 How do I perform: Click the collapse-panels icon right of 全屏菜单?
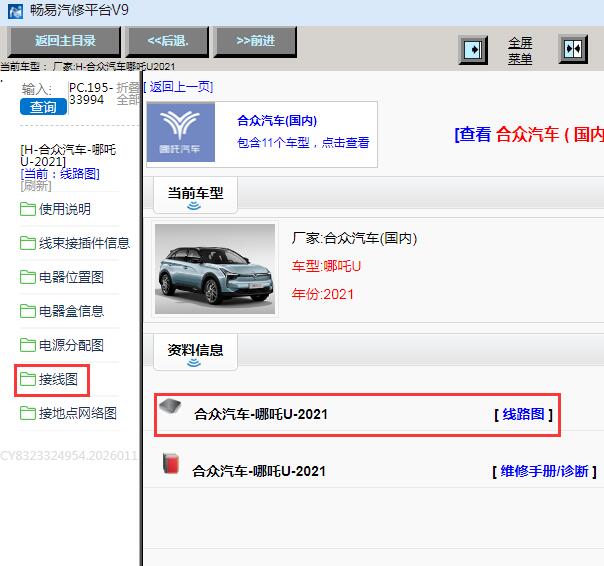573,49
